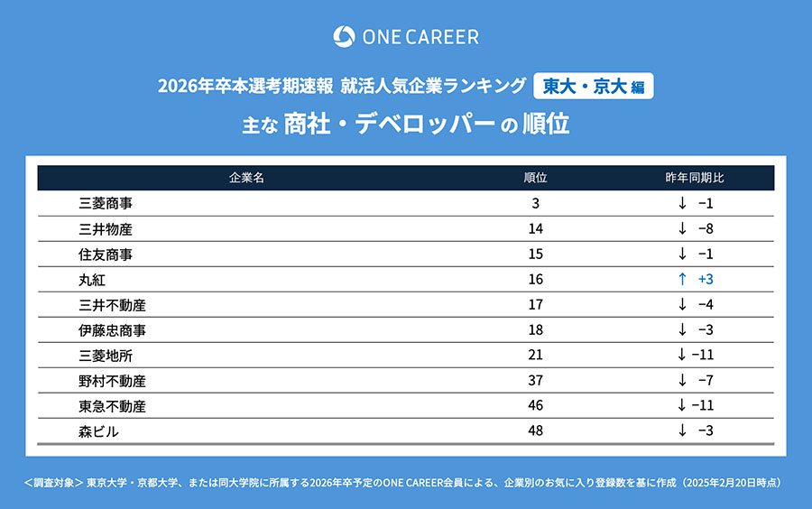
Task: Click the down arrow in the 三菱地所 row
Action: click(x=682, y=356)
